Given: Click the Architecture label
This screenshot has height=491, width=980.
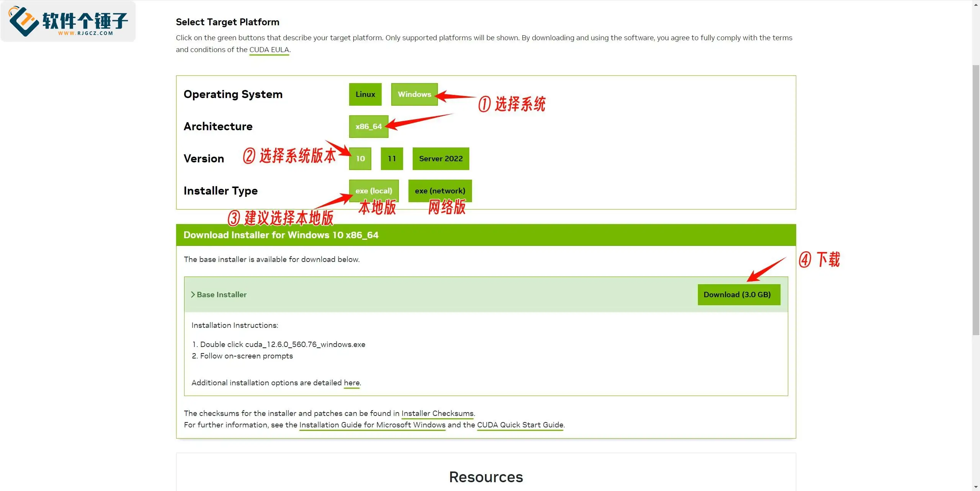Looking at the screenshot, I should coord(218,126).
